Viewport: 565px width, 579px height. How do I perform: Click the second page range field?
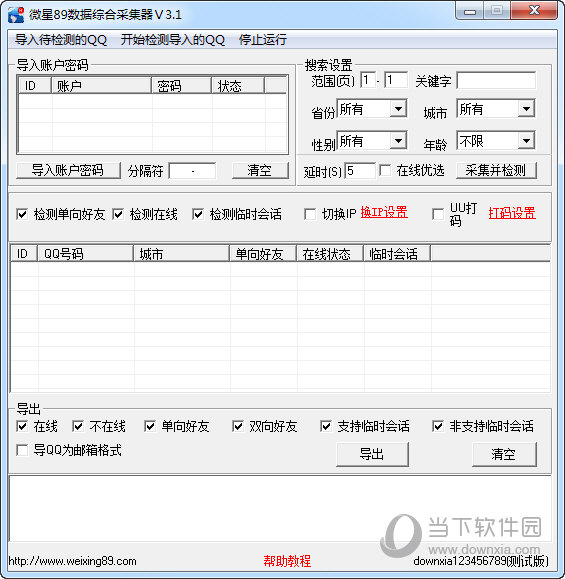click(396, 80)
